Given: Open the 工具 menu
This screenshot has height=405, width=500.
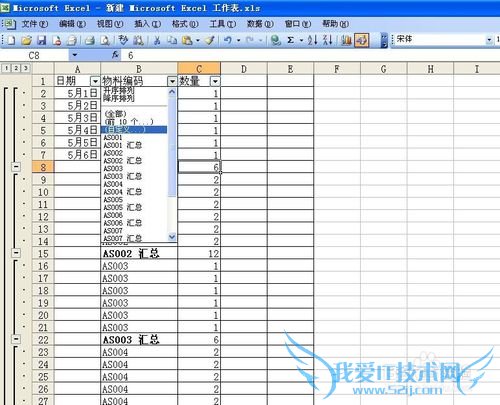Looking at the screenshot, I should tap(223, 24).
